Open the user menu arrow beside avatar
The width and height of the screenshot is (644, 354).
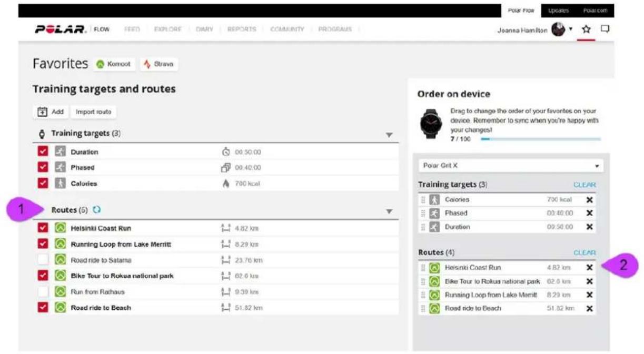tap(571, 30)
